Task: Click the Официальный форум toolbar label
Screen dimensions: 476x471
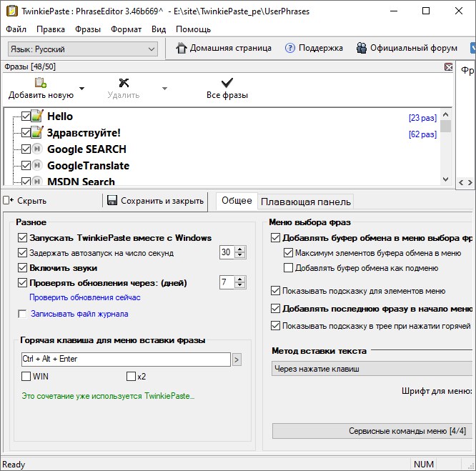Action: tap(414, 48)
